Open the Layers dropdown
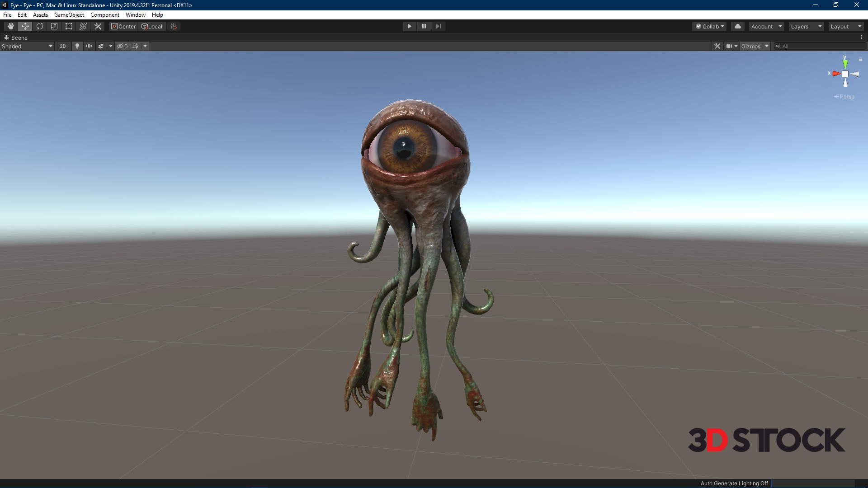This screenshot has height=488, width=868. click(806, 26)
